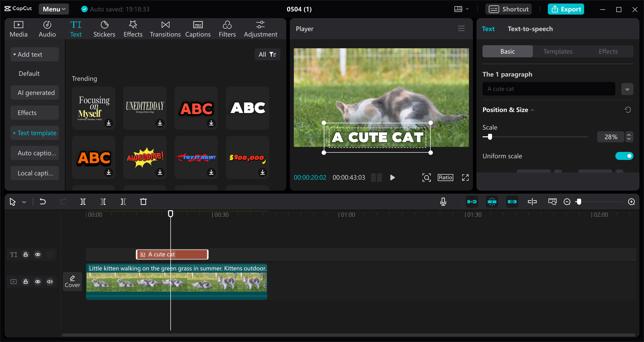The width and height of the screenshot is (644, 342).
Task: Hide the text track with the eye icon
Action: click(x=38, y=254)
